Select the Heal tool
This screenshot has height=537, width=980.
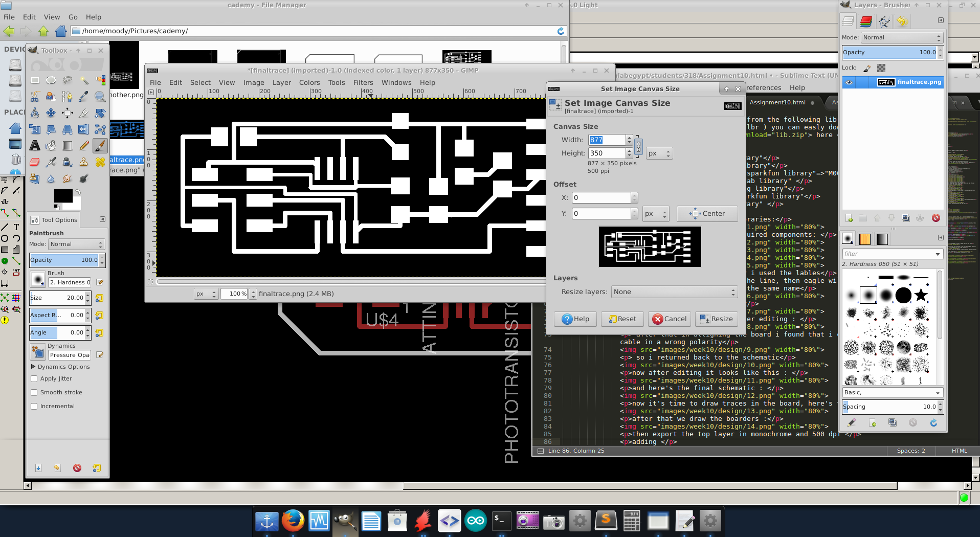point(100,162)
